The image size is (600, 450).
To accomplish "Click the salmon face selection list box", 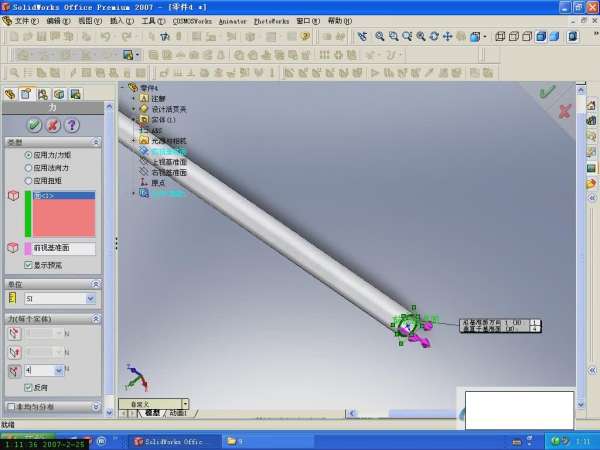I will click(64, 214).
